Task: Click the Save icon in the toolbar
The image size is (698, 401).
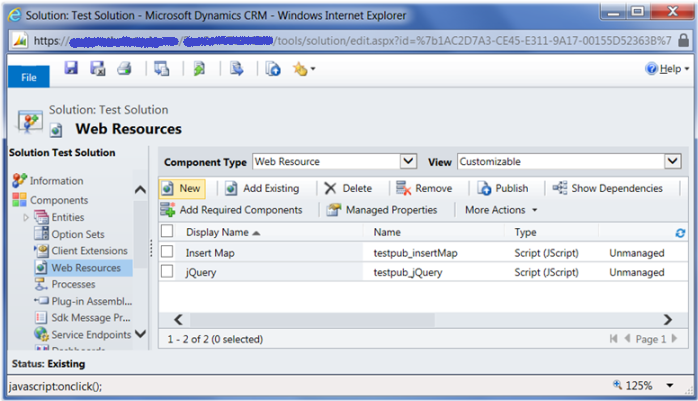Action: pos(71,68)
